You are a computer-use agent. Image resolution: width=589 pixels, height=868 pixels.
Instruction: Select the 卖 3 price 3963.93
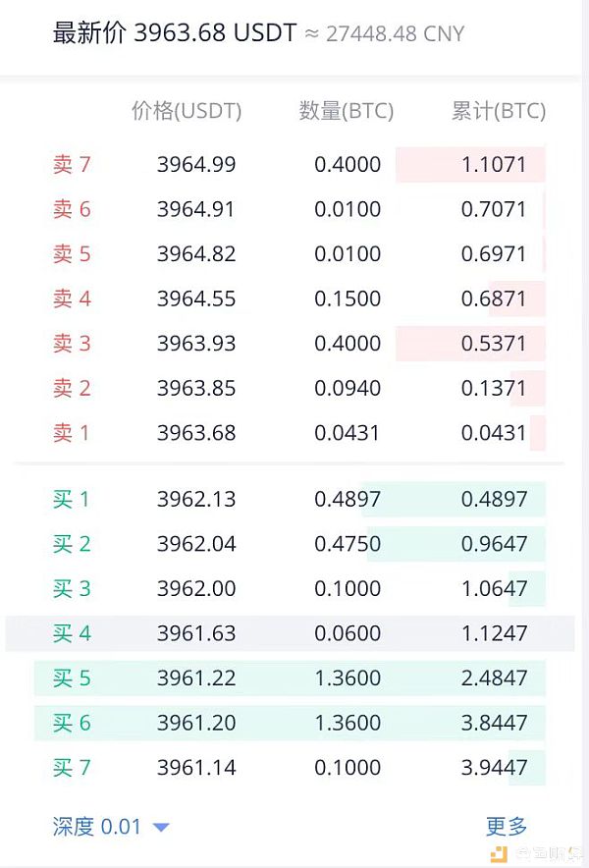[196, 344]
